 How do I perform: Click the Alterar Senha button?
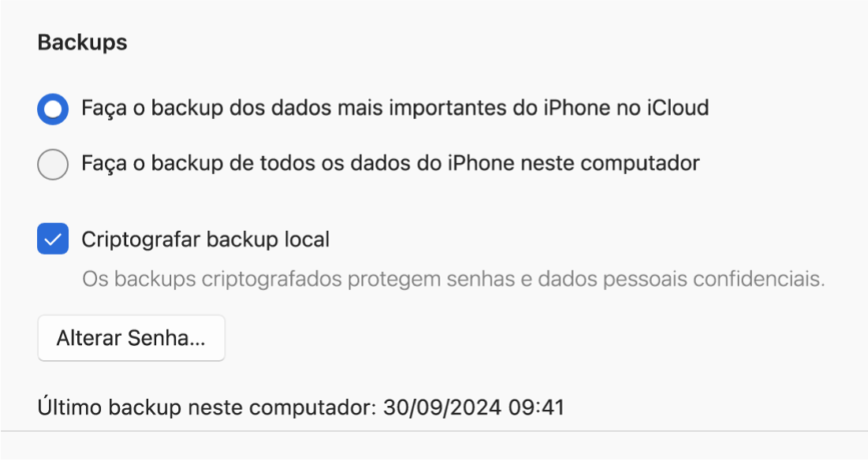(x=131, y=339)
